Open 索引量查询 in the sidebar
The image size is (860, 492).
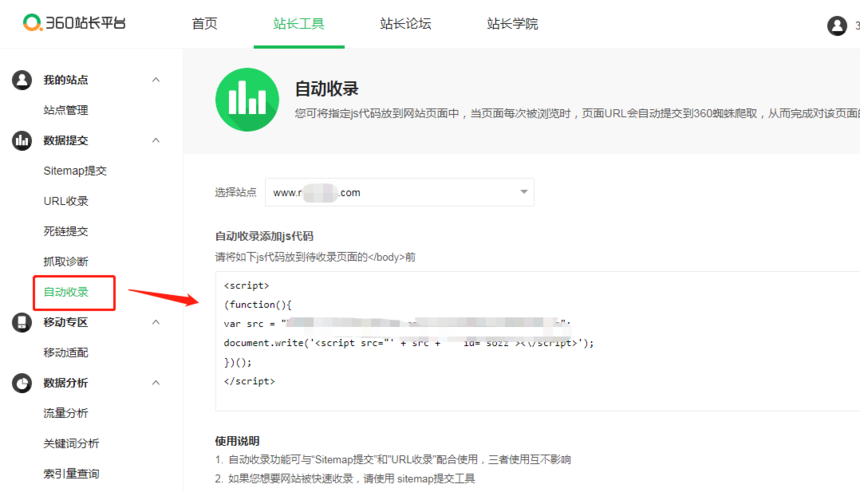point(71,474)
